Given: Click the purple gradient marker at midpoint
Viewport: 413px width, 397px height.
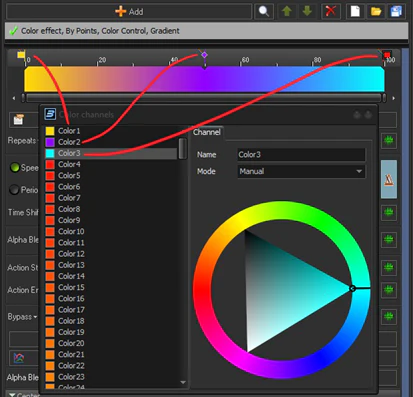Looking at the screenshot, I should coord(204,55).
